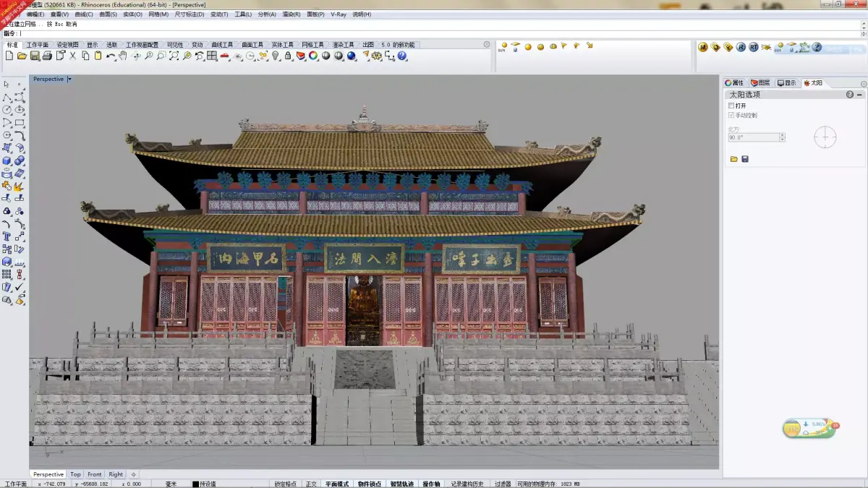The height and width of the screenshot is (488, 868).
Task: Open the 曲面(S) menu
Action: (108, 14)
